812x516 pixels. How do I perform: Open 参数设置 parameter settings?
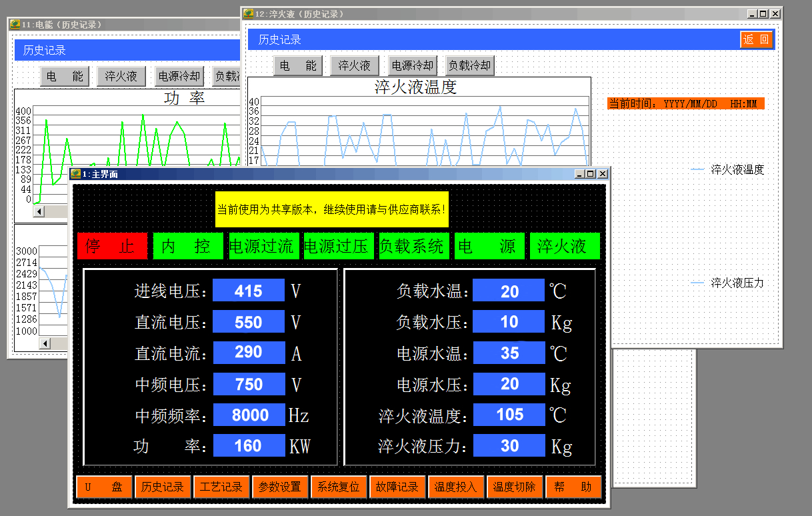[x=280, y=487]
